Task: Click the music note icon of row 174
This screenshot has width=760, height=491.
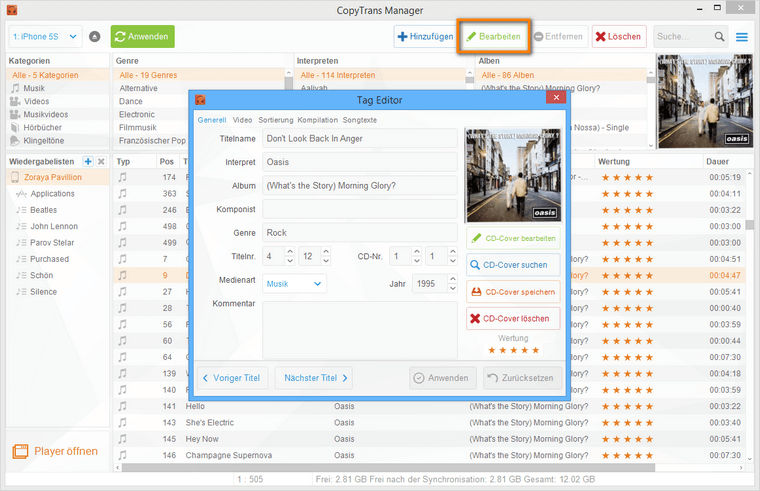Action: tap(123, 177)
